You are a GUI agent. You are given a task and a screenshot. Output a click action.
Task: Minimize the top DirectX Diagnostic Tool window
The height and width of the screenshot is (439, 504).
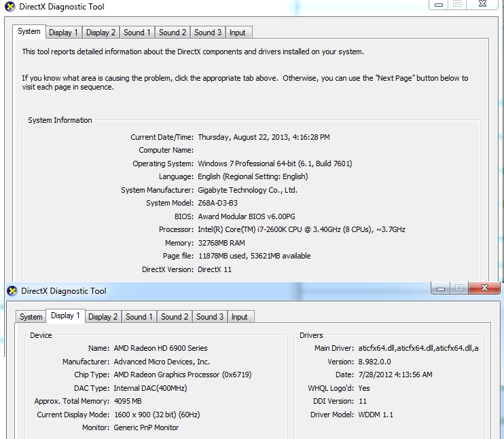coord(439,5)
